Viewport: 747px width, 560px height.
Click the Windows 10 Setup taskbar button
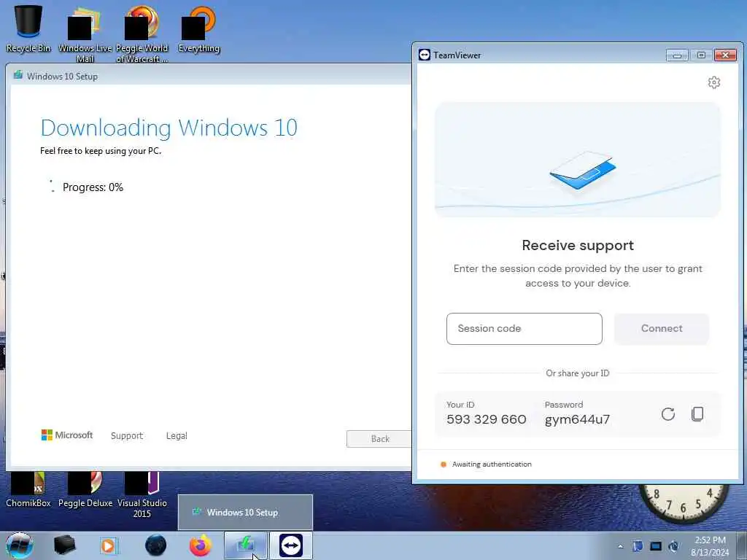pos(247,545)
